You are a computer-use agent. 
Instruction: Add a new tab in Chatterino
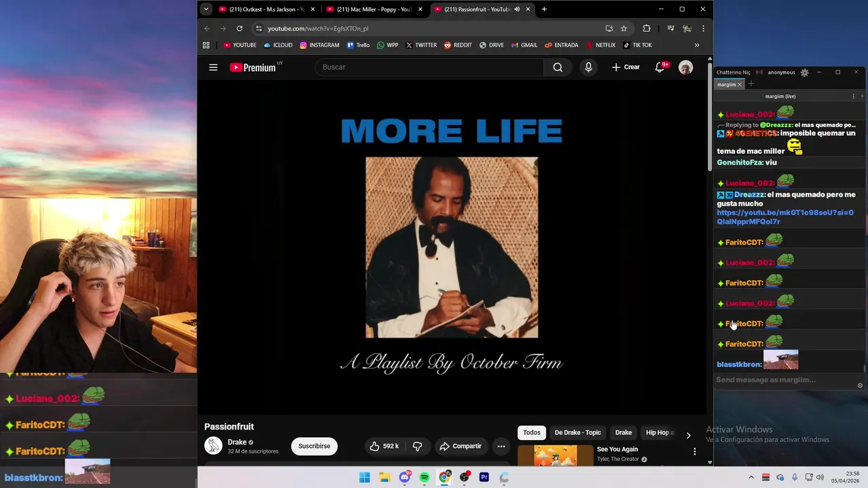[751, 84]
